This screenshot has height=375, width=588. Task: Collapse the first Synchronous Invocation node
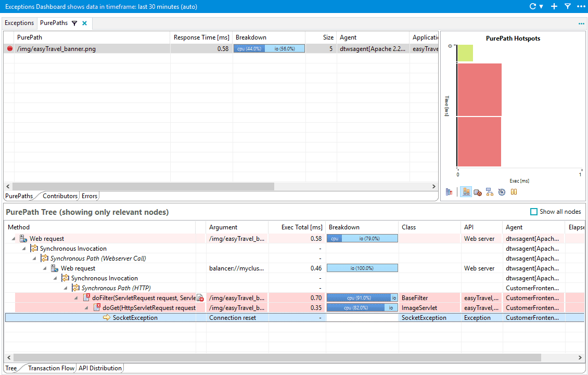[24, 249]
